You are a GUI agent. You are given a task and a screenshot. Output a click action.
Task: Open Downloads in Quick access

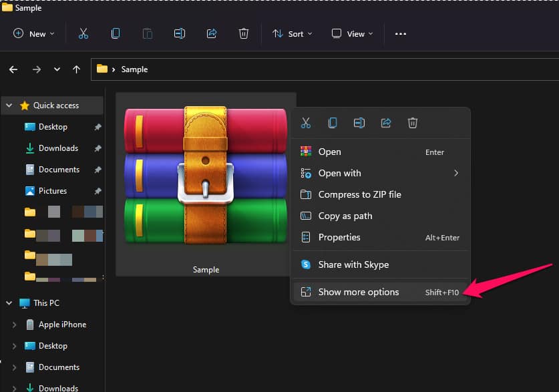pyautogui.click(x=58, y=148)
